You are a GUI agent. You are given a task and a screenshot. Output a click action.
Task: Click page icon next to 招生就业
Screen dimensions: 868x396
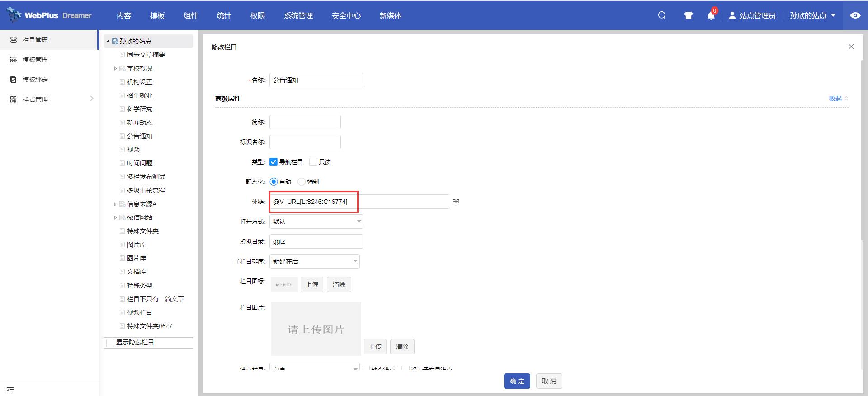(x=122, y=95)
